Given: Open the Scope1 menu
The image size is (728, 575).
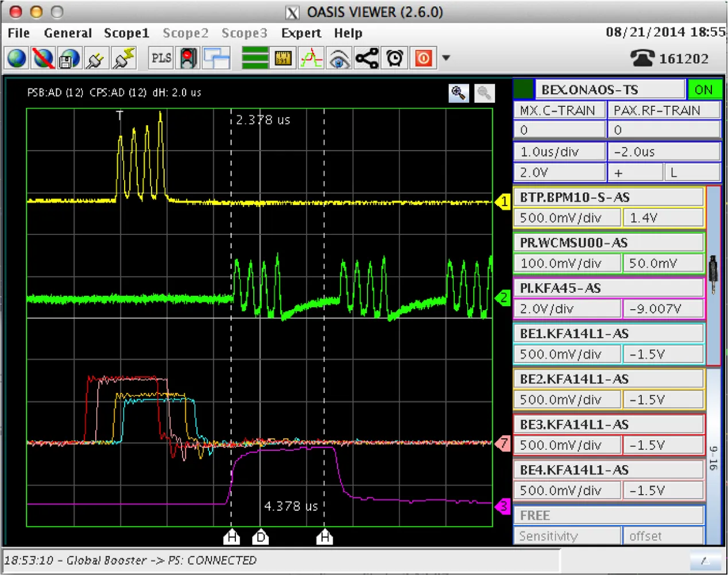Looking at the screenshot, I should [126, 33].
